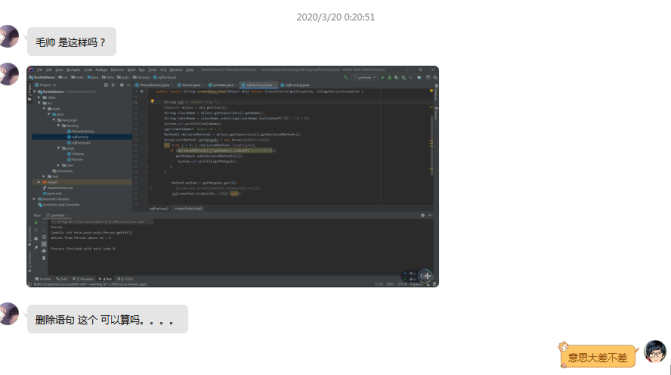
Task: Open Search Everywhere magnifier icon in IDE toolbar
Action: click(x=435, y=77)
